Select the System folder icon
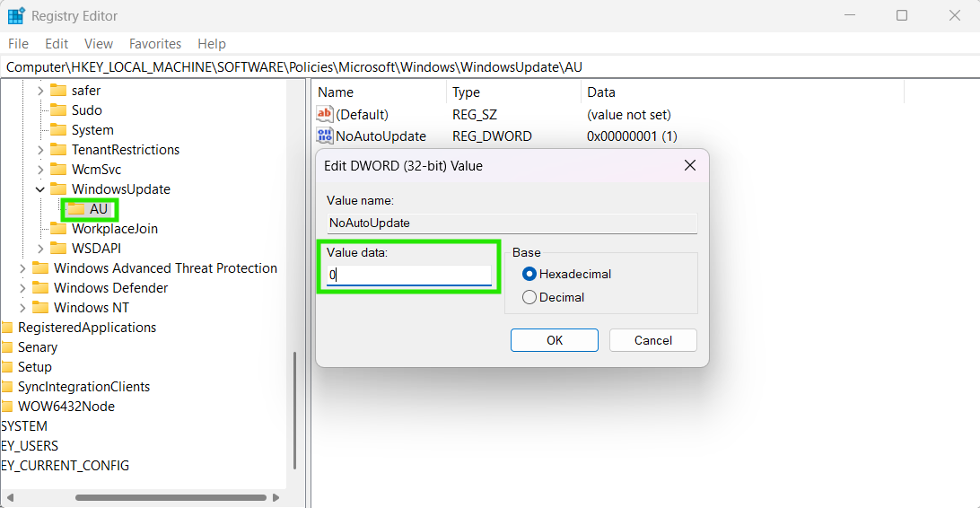Viewport: 980px width, 508px height. [x=58, y=129]
